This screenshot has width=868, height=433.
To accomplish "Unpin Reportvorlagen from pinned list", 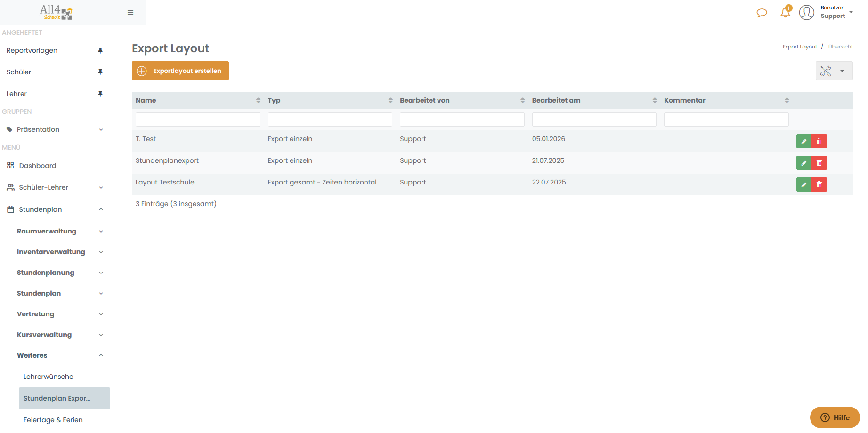I will (100, 50).
